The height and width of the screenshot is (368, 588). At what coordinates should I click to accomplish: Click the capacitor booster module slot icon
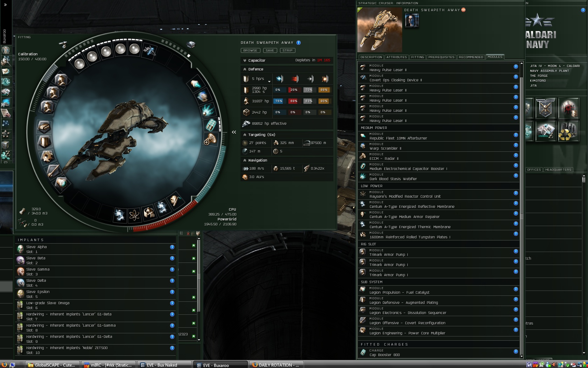(211, 125)
